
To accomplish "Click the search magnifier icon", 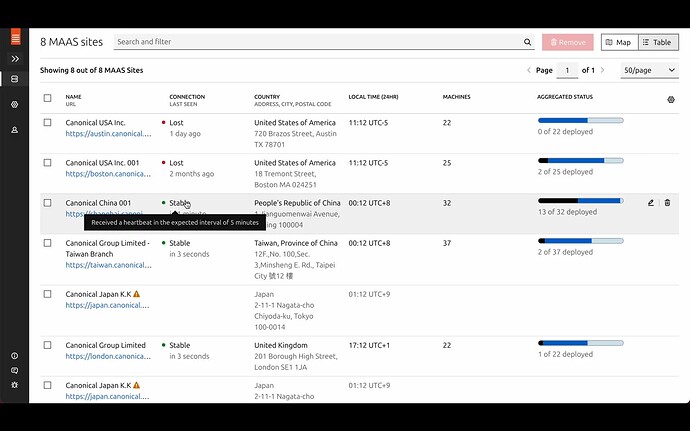I will click(x=527, y=42).
